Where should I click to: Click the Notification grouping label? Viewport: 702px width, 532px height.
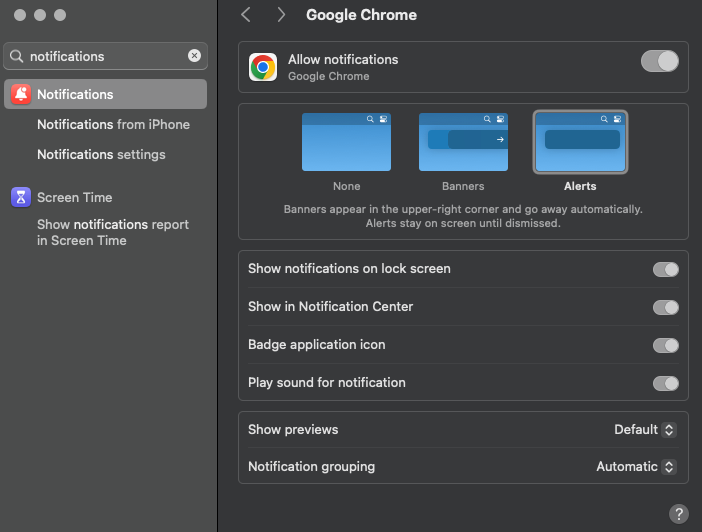point(312,467)
